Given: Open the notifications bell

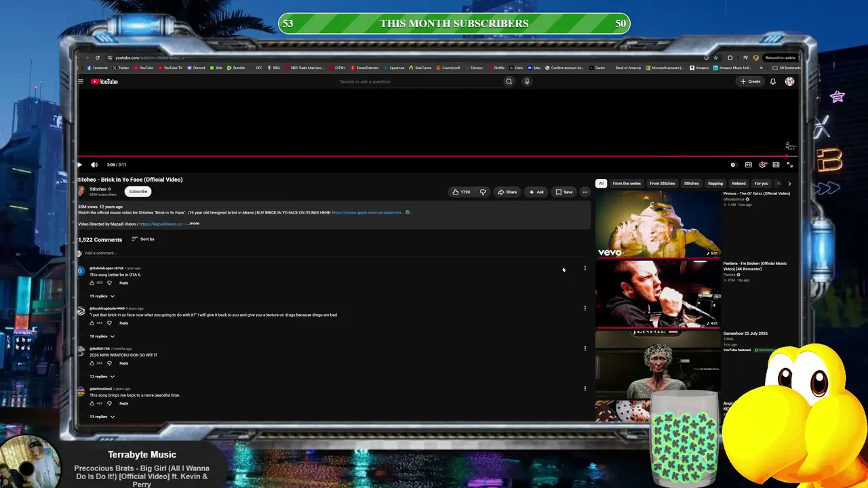Looking at the screenshot, I should coord(772,81).
